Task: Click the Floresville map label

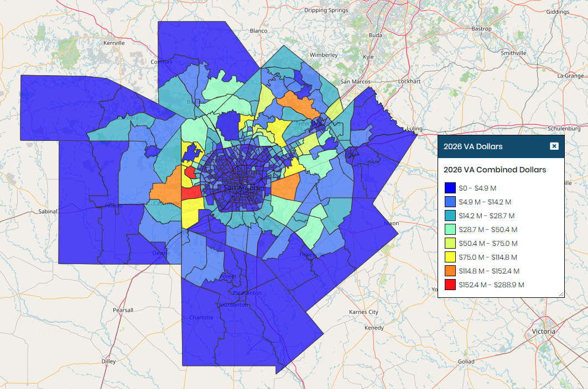Action: [312, 255]
